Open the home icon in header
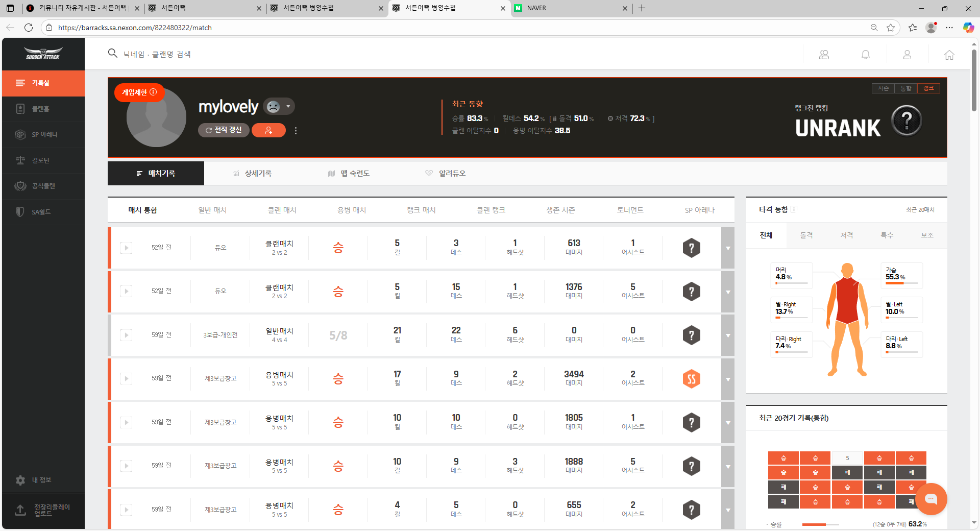Viewport: 980px width, 531px height. (x=949, y=55)
